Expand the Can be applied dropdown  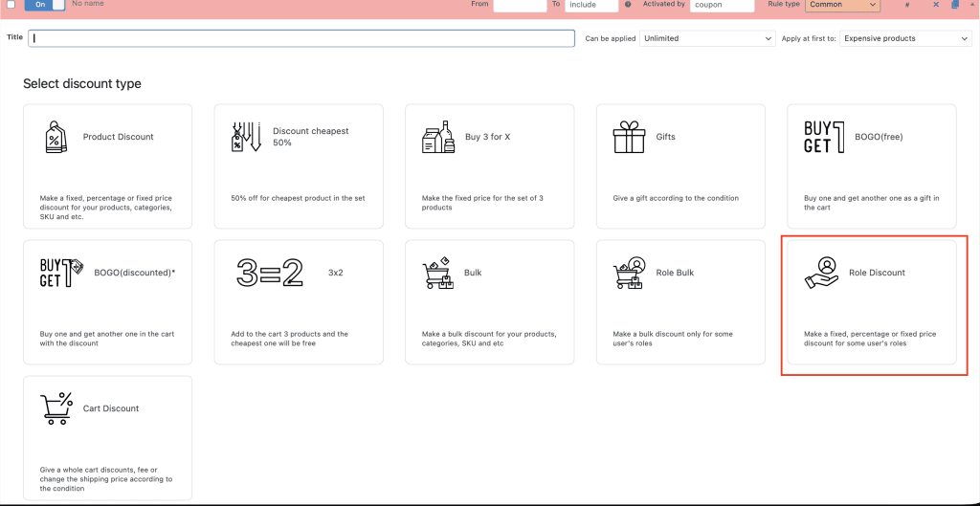pyautogui.click(x=707, y=38)
